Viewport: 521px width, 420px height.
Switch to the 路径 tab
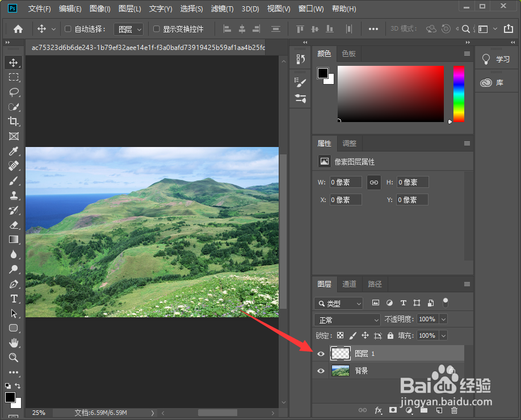(375, 284)
